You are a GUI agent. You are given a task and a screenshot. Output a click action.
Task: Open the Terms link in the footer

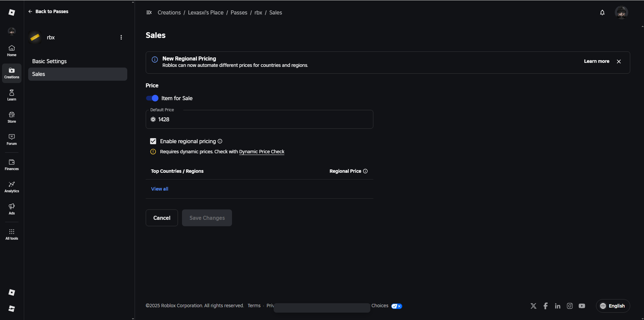pos(254,306)
